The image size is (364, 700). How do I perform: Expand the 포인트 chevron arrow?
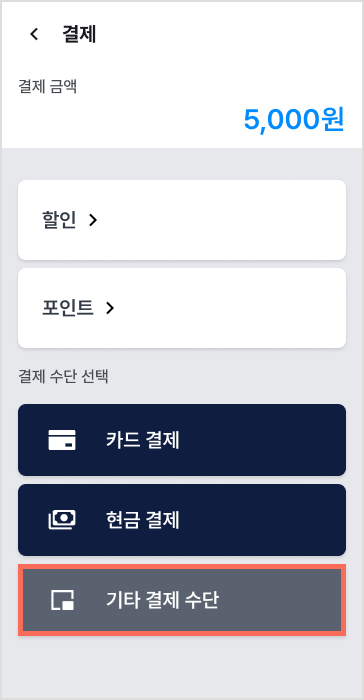110,308
